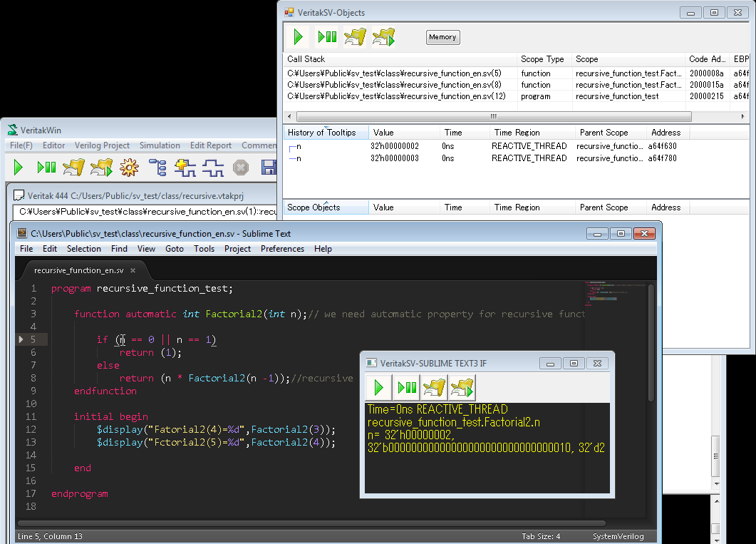Close the recursive_function_en.sv tab in Sublime Text
Screen dimensions: 756x544
pyautogui.click(x=133, y=270)
